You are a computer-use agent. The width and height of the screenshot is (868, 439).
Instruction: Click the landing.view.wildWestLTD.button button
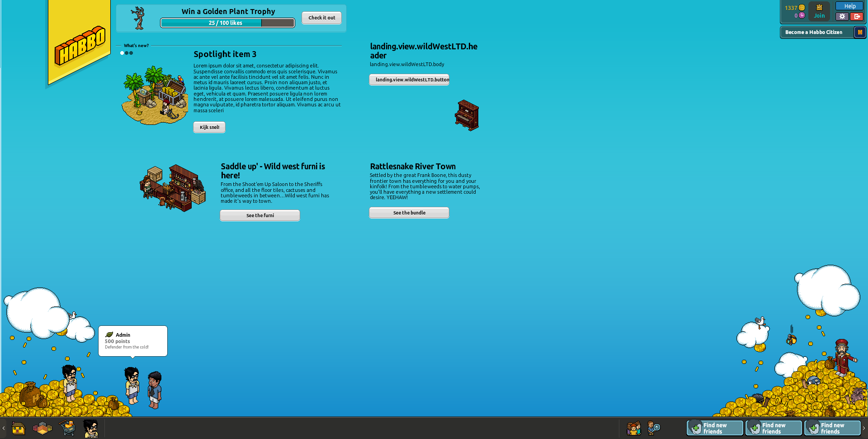[409, 80]
